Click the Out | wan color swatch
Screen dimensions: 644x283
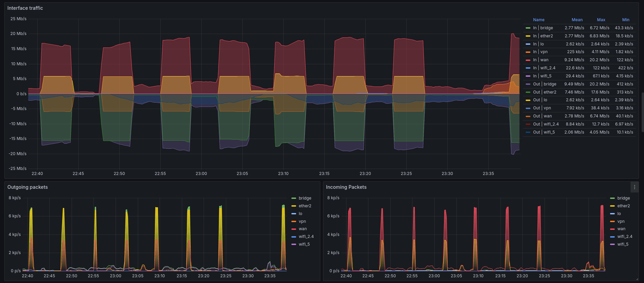[x=528, y=116]
